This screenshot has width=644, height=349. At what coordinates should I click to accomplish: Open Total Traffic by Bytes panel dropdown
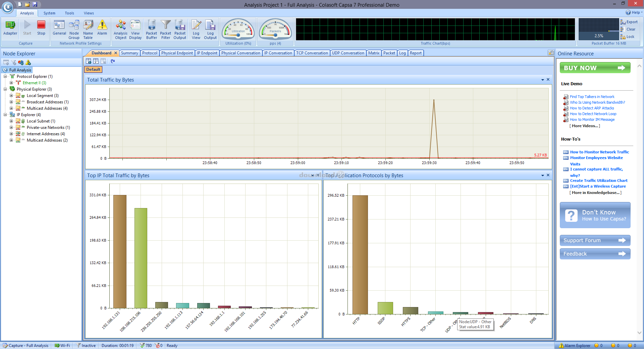[542, 80]
